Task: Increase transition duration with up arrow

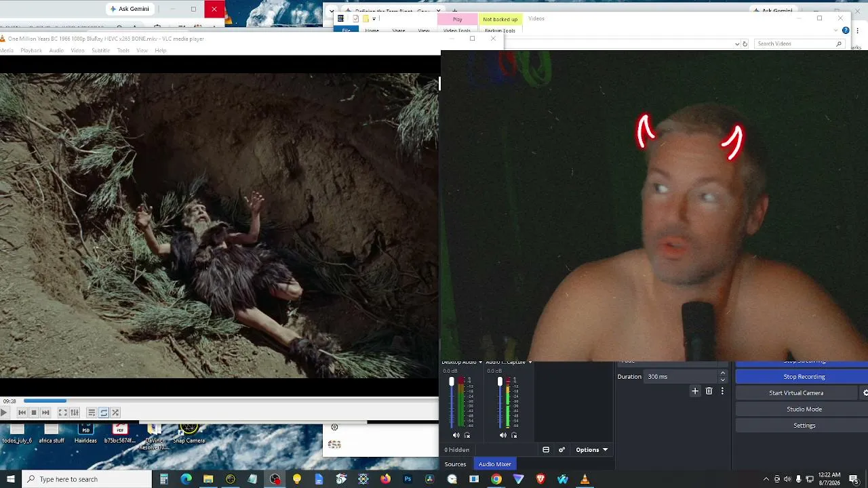Action: point(722,373)
